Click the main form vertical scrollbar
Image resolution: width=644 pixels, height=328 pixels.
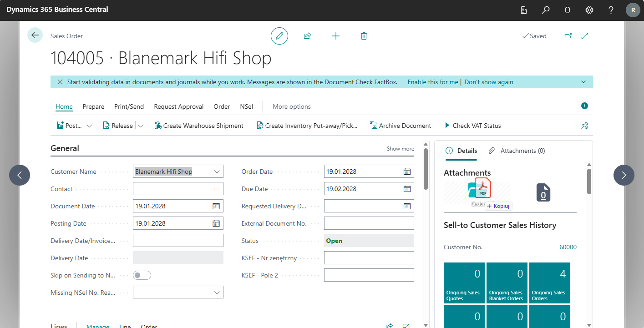click(x=426, y=169)
